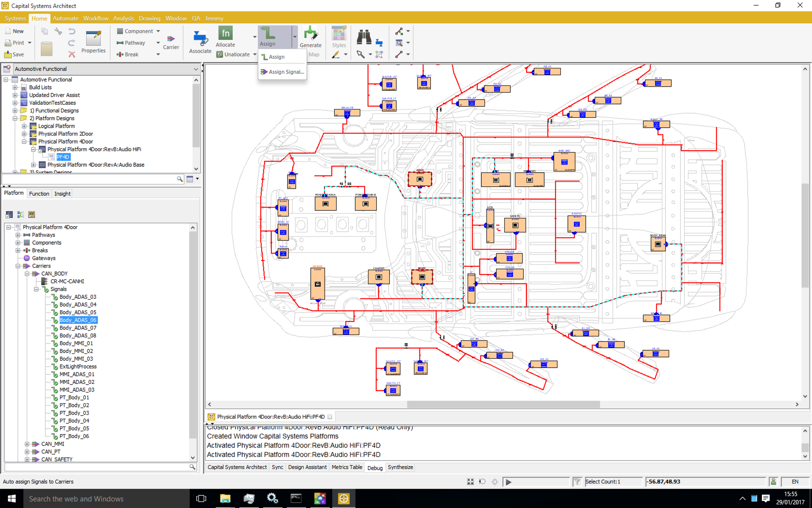Image resolution: width=812 pixels, height=508 pixels.
Task: Click the signal search field below the tree
Action: pos(95,467)
